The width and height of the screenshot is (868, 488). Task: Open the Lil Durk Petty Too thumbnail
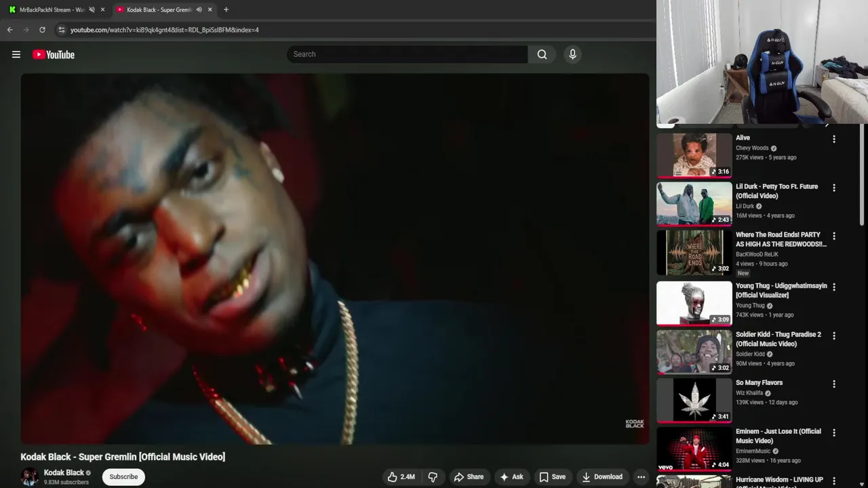694,203
